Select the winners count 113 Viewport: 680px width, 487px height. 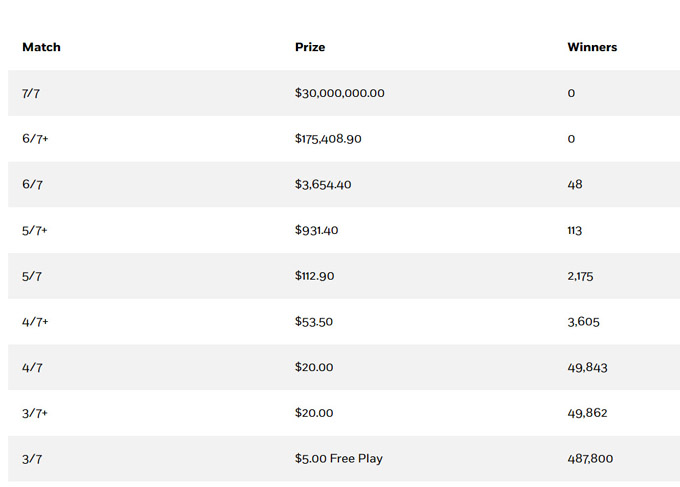[x=574, y=231]
